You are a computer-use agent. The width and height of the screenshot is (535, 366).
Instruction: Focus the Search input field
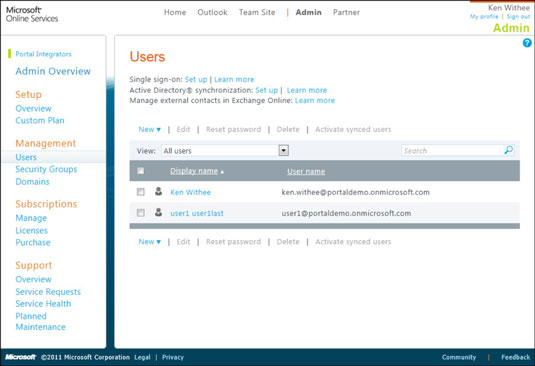point(452,150)
